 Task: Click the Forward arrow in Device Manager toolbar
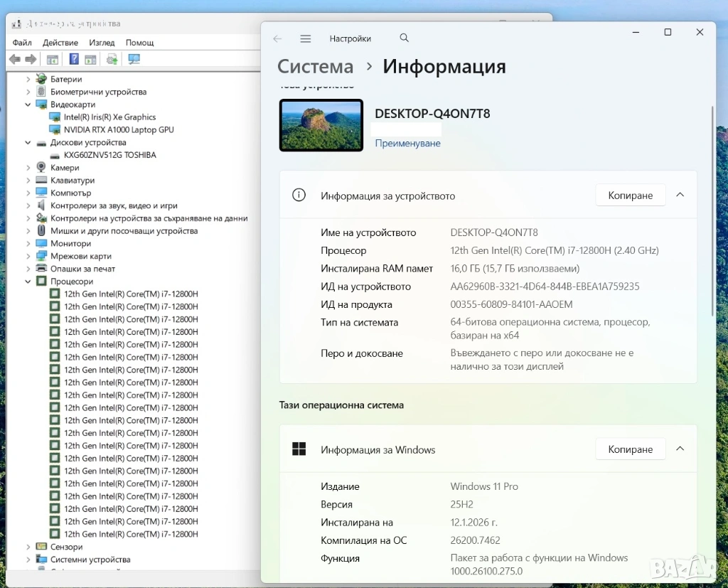[x=31, y=60]
